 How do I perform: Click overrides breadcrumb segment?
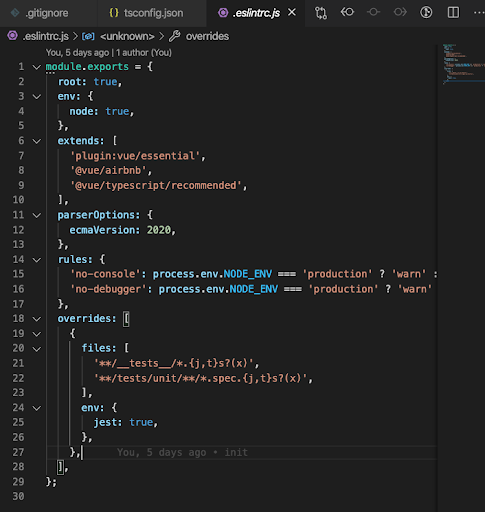(x=207, y=36)
